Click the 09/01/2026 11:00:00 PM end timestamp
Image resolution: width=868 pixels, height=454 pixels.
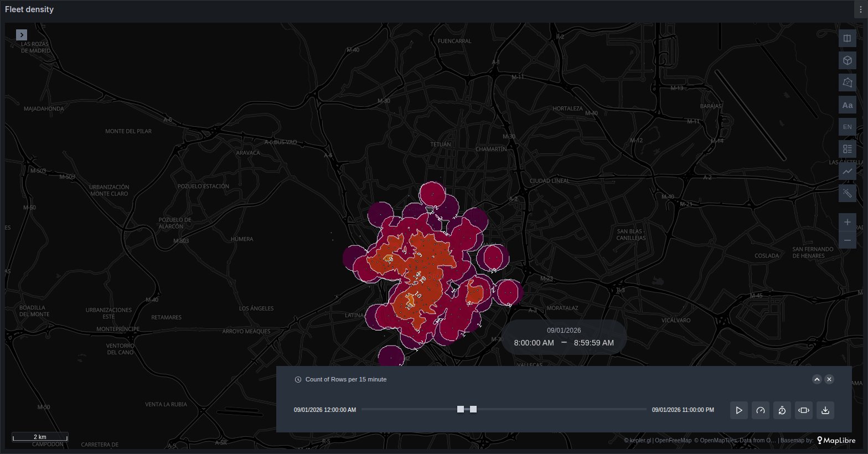pyautogui.click(x=683, y=410)
